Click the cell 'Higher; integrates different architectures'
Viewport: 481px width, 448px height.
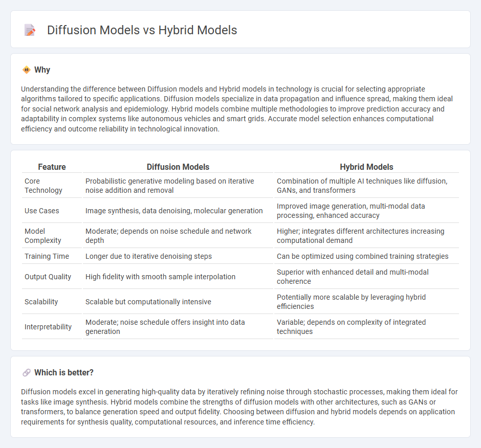(x=366, y=236)
